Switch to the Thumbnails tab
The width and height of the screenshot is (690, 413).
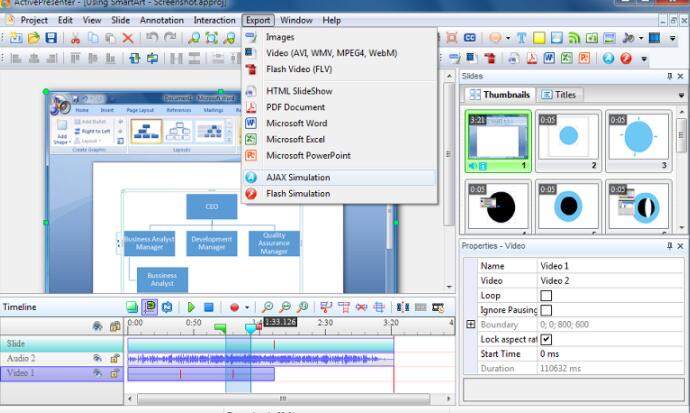[x=500, y=95]
